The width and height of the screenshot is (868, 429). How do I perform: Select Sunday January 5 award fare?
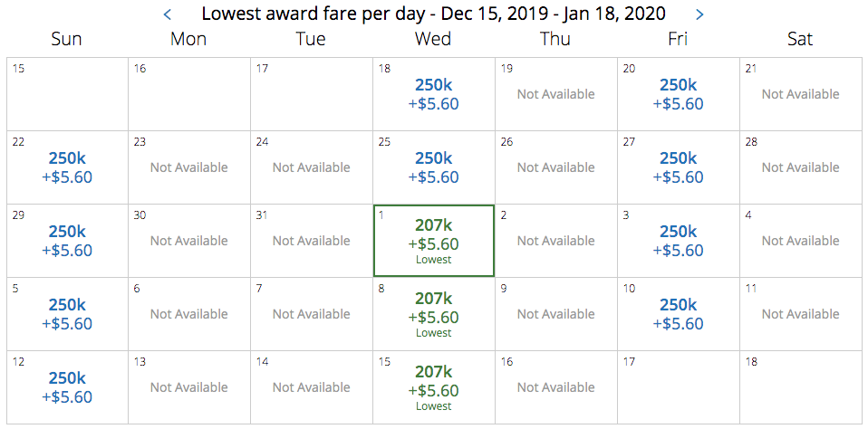67,314
